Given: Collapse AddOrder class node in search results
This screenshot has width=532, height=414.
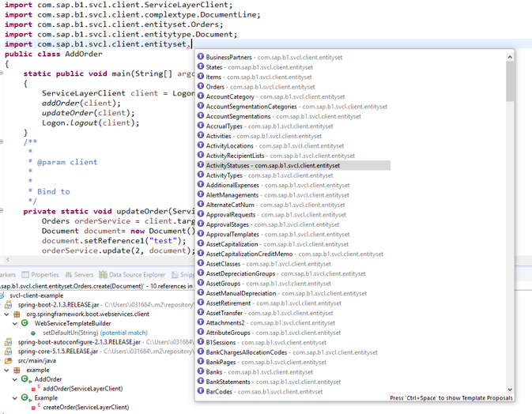Looking at the screenshot, I should click(x=14, y=379).
